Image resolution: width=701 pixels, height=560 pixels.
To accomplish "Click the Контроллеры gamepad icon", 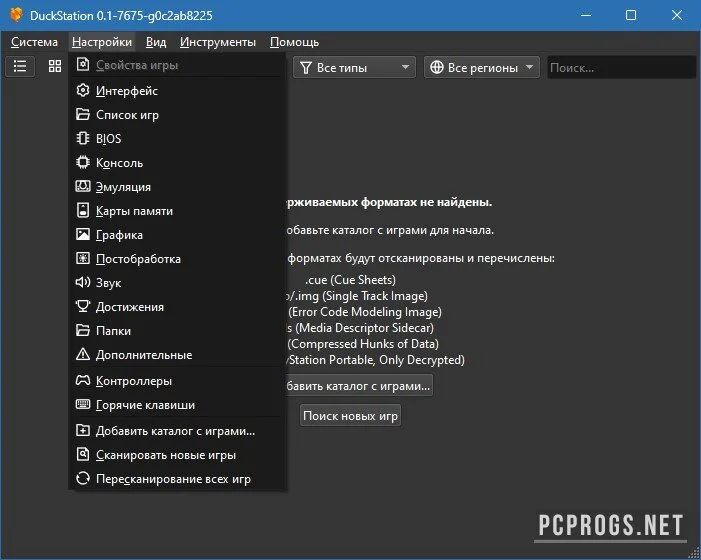I will coord(83,380).
